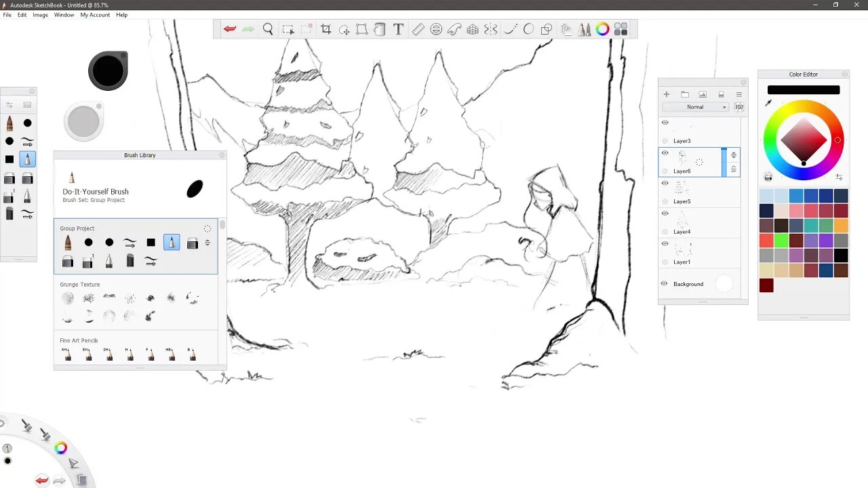Screen dimensions: 868x488
Task: Select the HB pencil under Fine Art Pencils
Action: click(170, 353)
